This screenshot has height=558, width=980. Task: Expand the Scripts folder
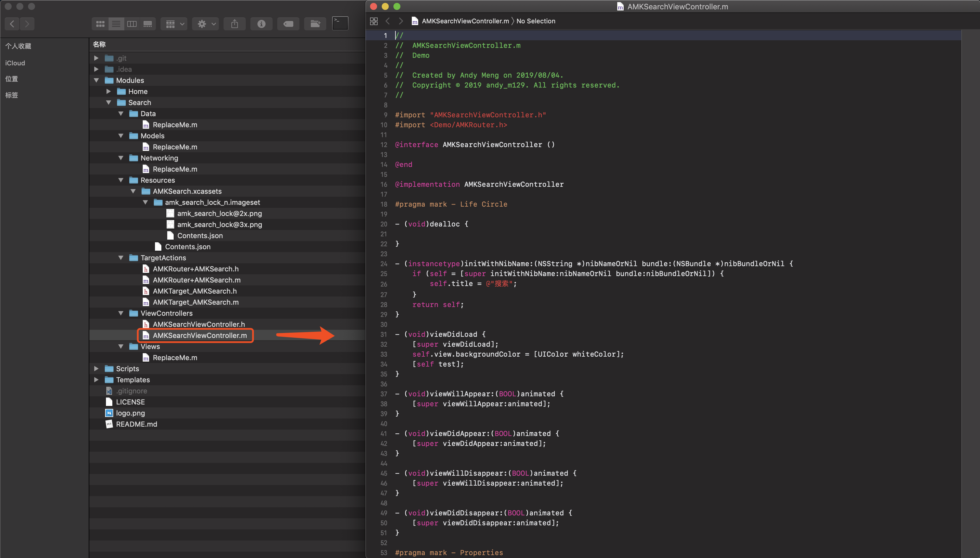[97, 369]
